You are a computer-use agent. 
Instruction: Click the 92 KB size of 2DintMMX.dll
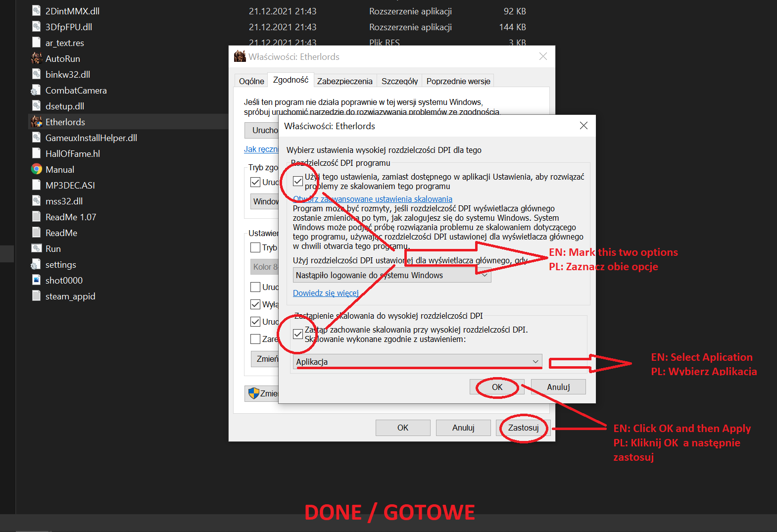(x=515, y=11)
